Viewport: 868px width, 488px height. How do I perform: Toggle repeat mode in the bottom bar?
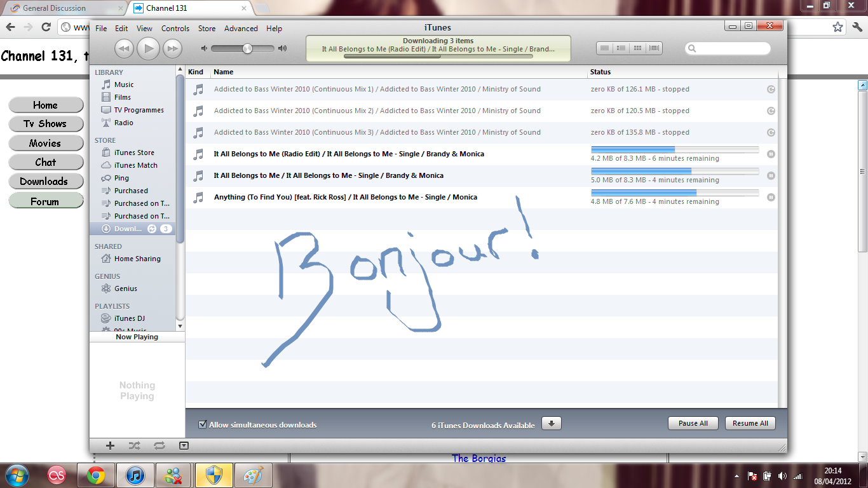pyautogui.click(x=159, y=445)
